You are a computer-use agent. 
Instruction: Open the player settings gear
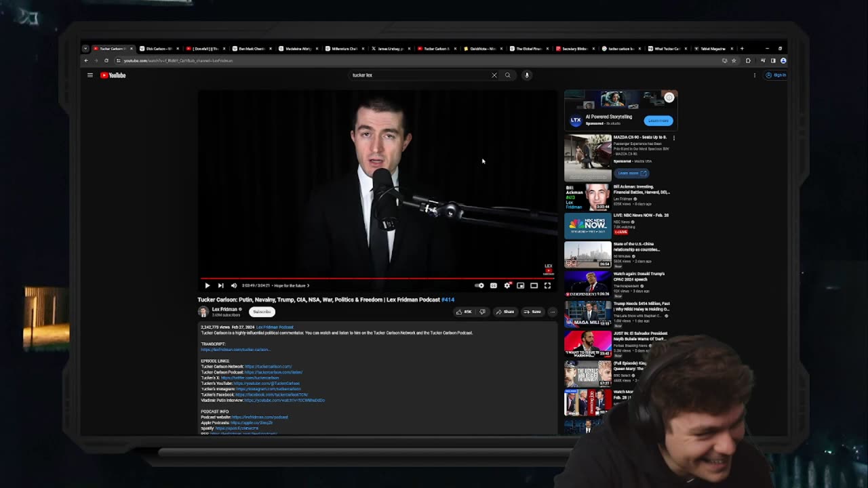click(507, 285)
